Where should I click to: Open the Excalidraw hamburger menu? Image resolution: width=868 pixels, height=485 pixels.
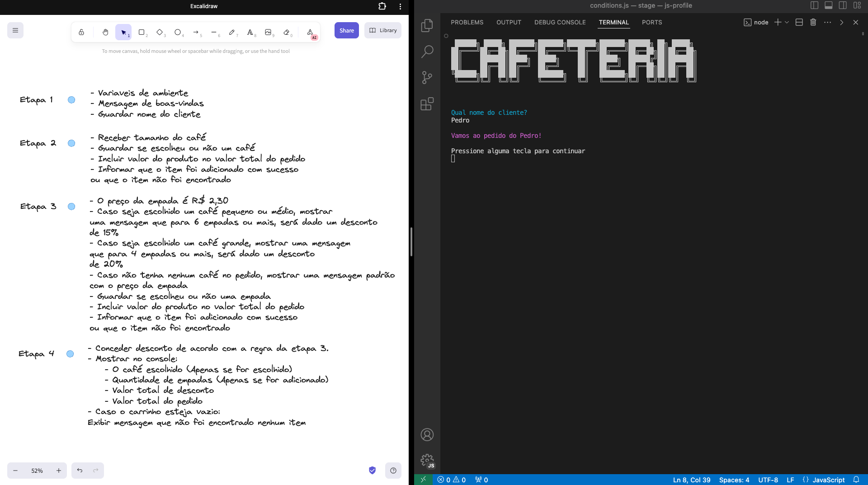[x=15, y=30]
